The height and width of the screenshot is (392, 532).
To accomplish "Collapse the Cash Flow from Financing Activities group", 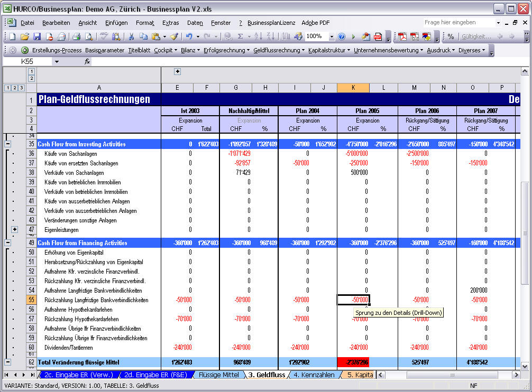I will tap(7, 242).
